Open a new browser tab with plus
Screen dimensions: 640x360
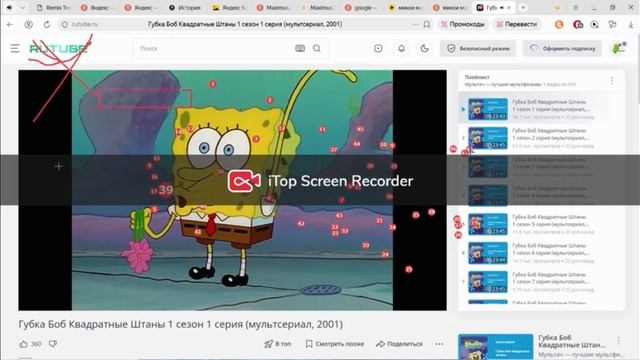point(523,7)
